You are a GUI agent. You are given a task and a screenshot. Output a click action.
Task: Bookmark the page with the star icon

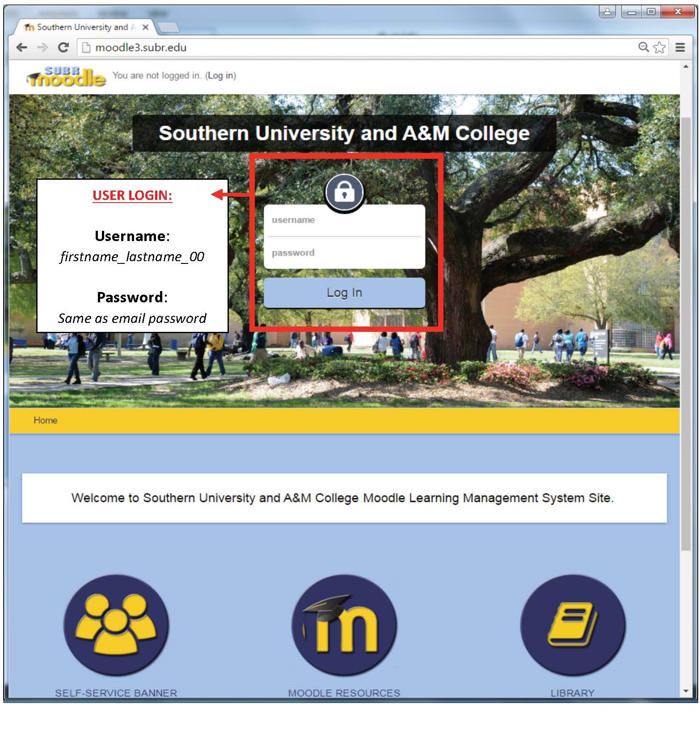point(659,47)
